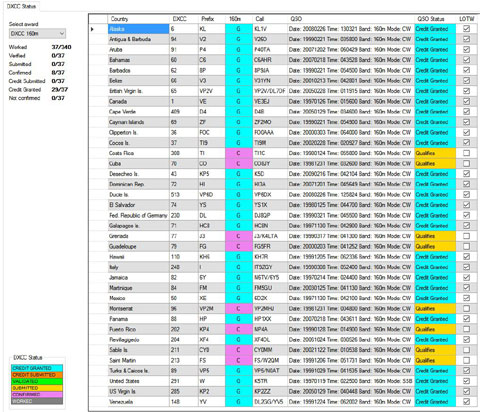Select the Barbados country cell

139,70
